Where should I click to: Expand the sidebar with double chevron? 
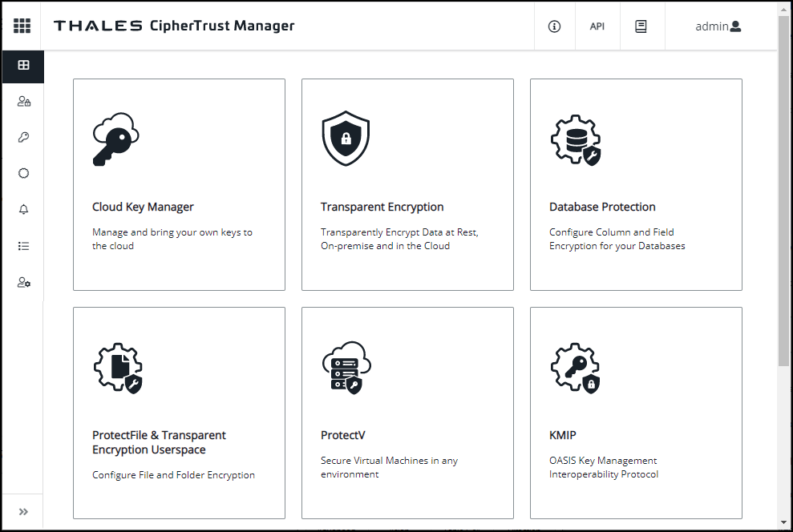[x=23, y=512]
